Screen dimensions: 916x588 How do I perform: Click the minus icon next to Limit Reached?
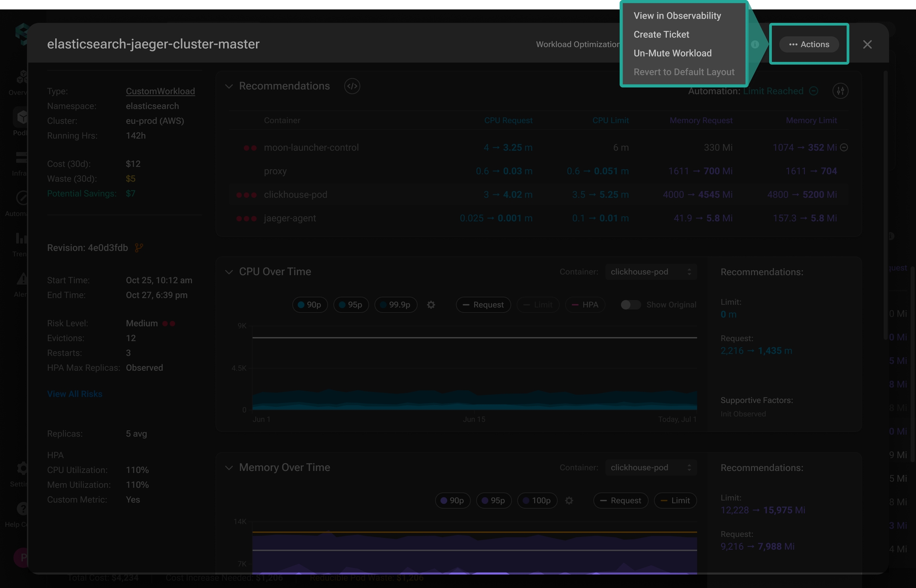[814, 91]
